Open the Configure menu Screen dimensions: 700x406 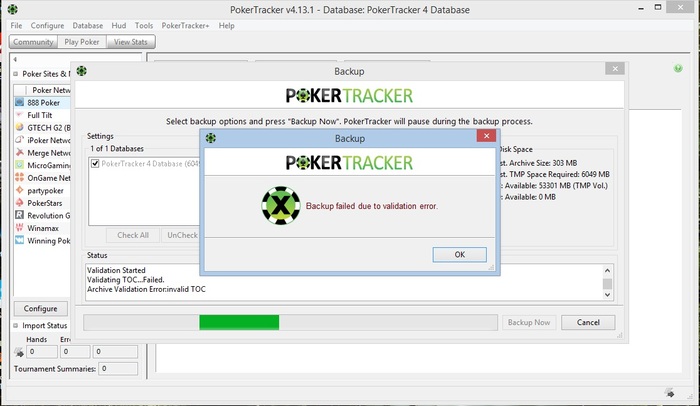(47, 25)
